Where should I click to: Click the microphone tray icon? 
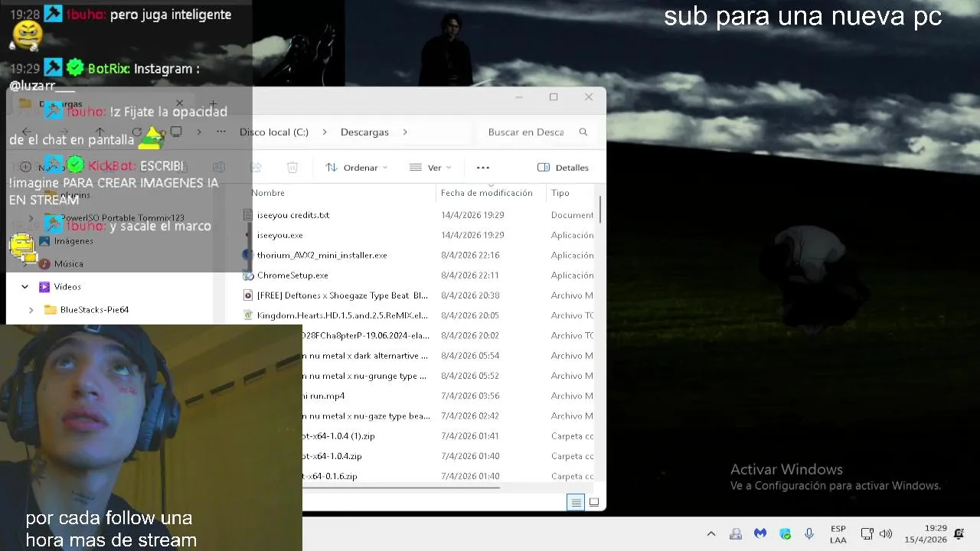(x=809, y=533)
